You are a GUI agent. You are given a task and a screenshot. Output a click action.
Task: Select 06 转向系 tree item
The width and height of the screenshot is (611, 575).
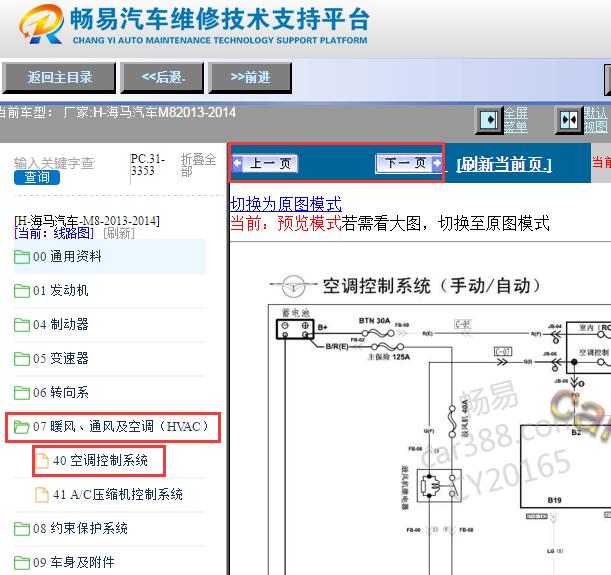109,392
